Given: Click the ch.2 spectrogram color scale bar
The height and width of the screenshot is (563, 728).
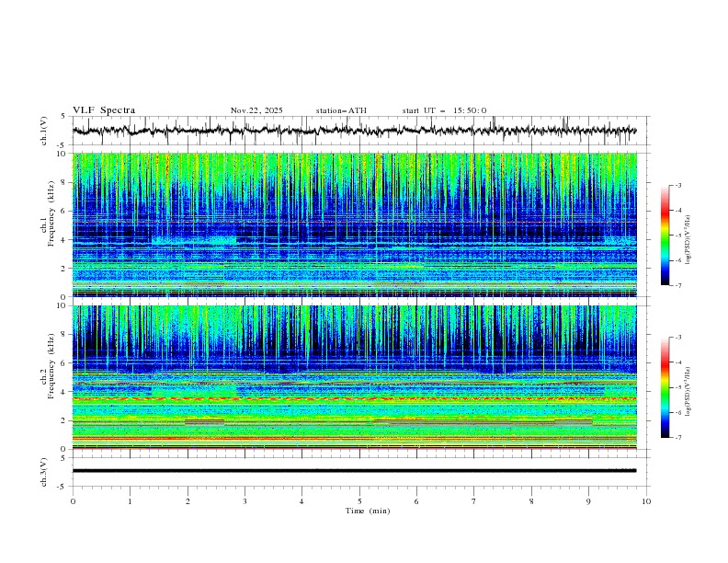Looking at the screenshot, I should tap(665, 387).
